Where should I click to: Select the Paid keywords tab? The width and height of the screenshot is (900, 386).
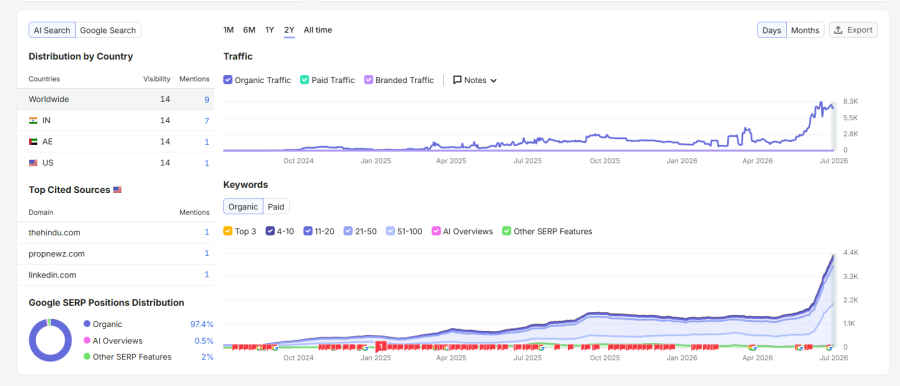pyautogui.click(x=277, y=206)
